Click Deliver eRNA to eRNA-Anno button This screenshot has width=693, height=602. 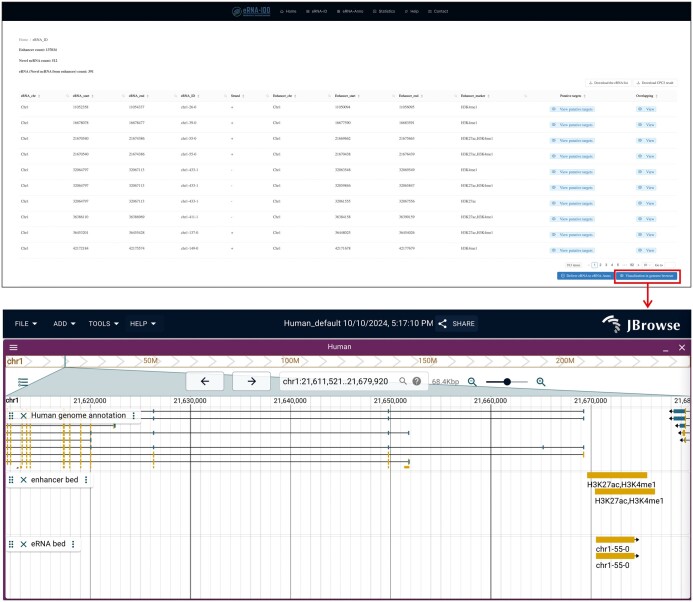click(586, 276)
